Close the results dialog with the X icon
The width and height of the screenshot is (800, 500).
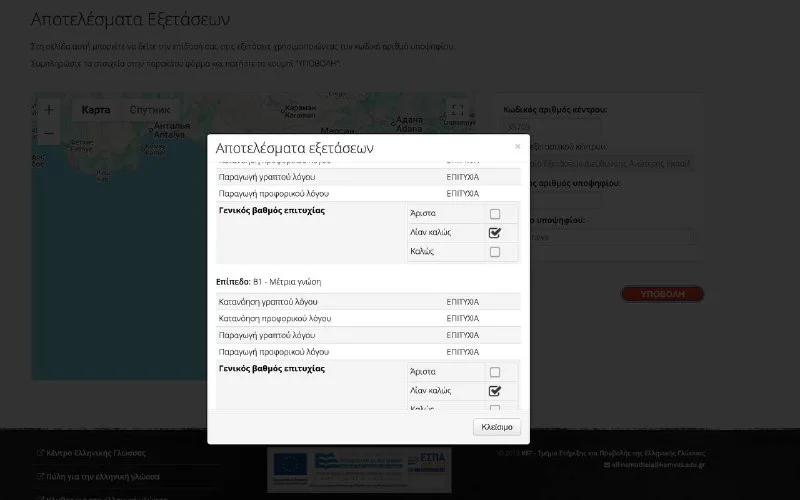click(x=517, y=147)
